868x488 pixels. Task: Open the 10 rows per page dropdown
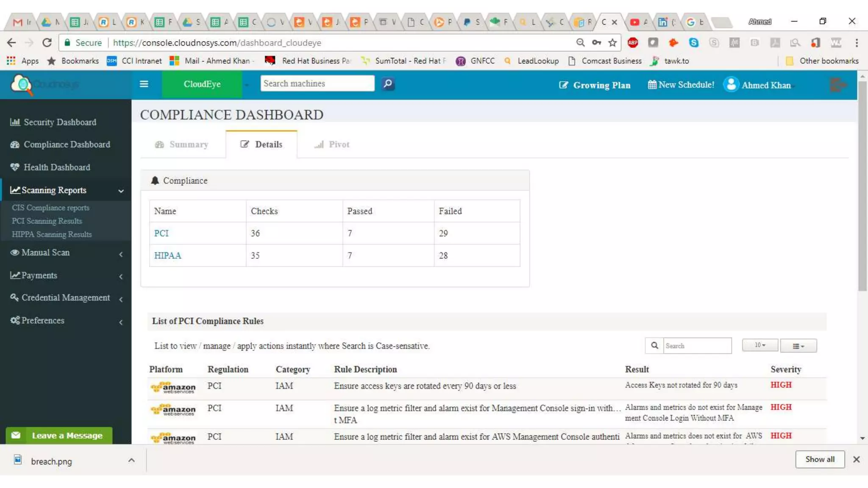[x=759, y=345]
